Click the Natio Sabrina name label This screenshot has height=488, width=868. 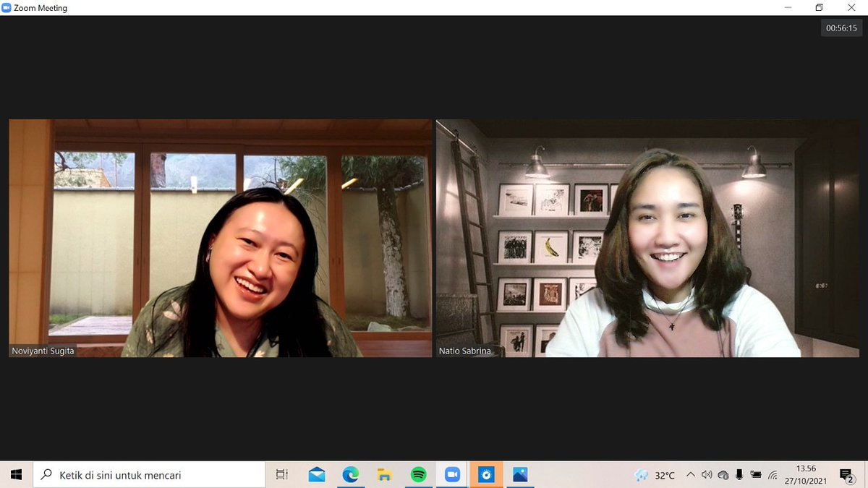pyautogui.click(x=465, y=351)
